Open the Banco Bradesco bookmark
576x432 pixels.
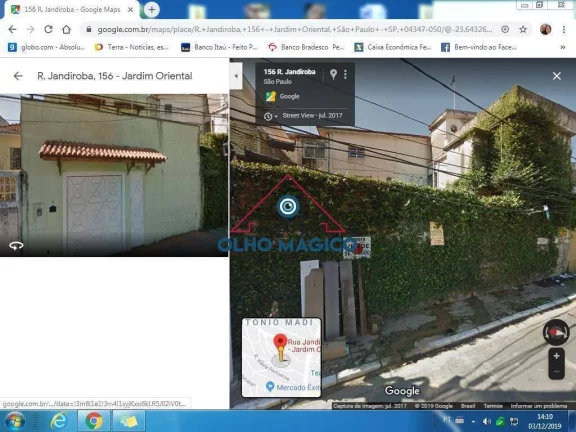click(x=306, y=47)
